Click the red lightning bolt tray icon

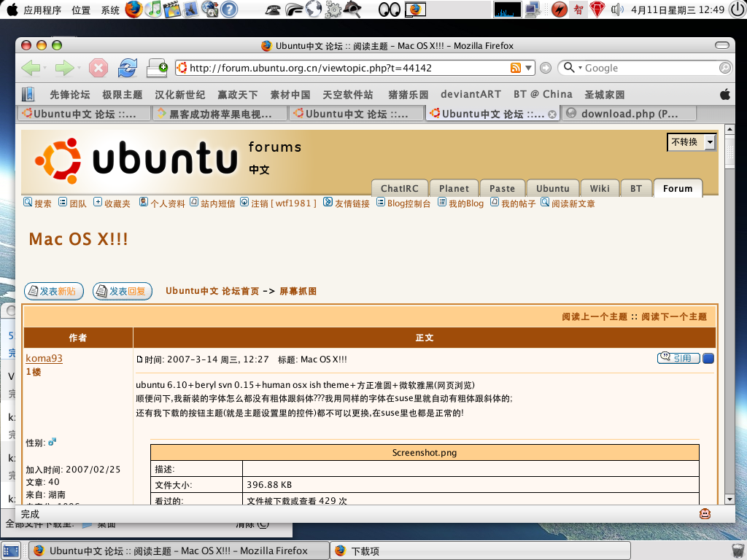[x=560, y=9]
